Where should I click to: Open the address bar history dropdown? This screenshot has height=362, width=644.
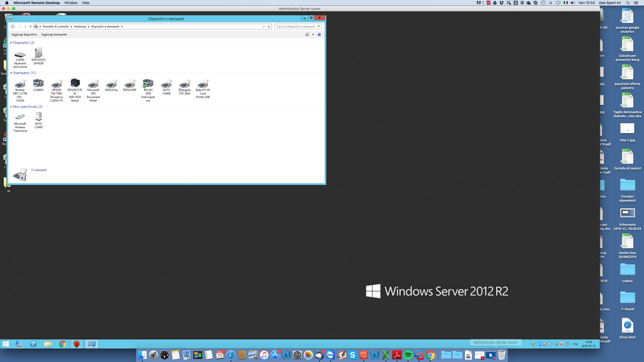tap(264, 27)
